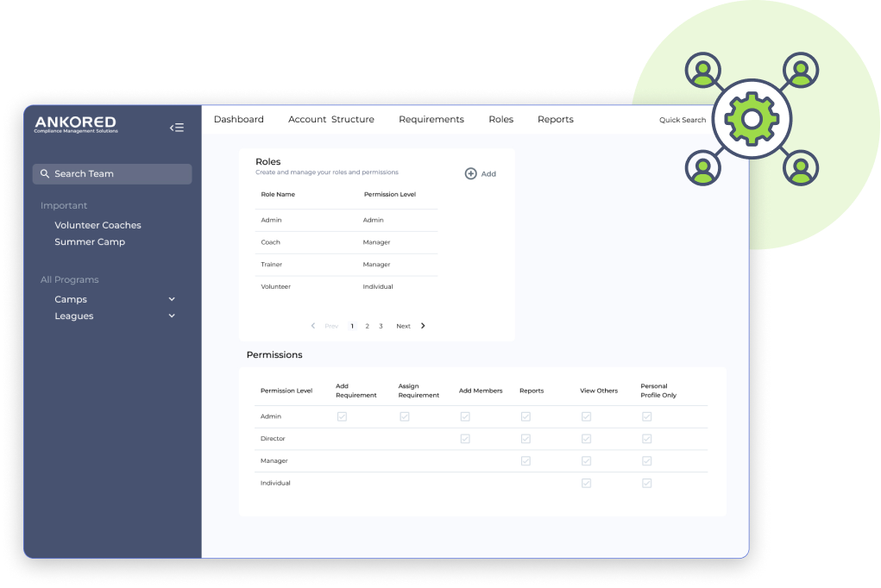This screenshot has height=588, width=881.
Task: Click the Add button in the Roles panel
Action: (480, 173)
